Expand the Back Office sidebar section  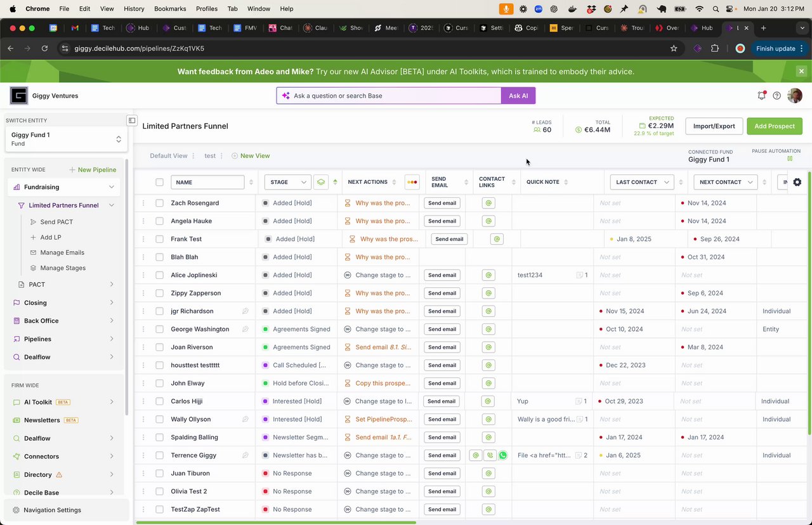point(112,321)
